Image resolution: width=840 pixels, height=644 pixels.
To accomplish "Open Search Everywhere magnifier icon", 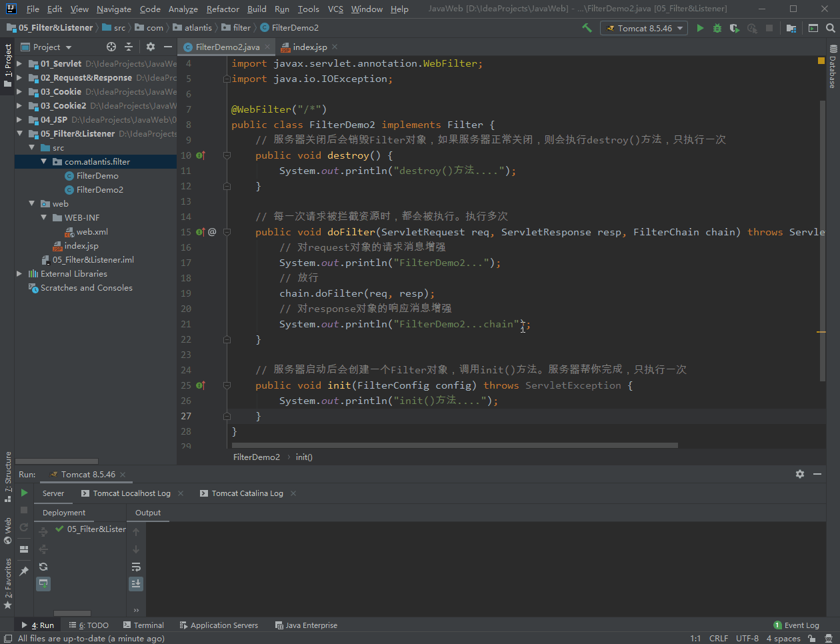I will (x=830, y=28).
